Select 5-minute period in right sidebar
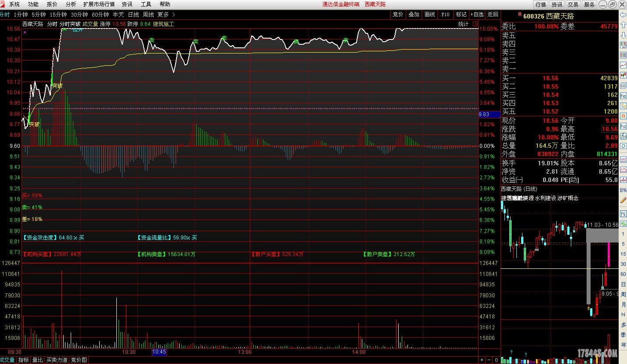 [x=623, y=244]
